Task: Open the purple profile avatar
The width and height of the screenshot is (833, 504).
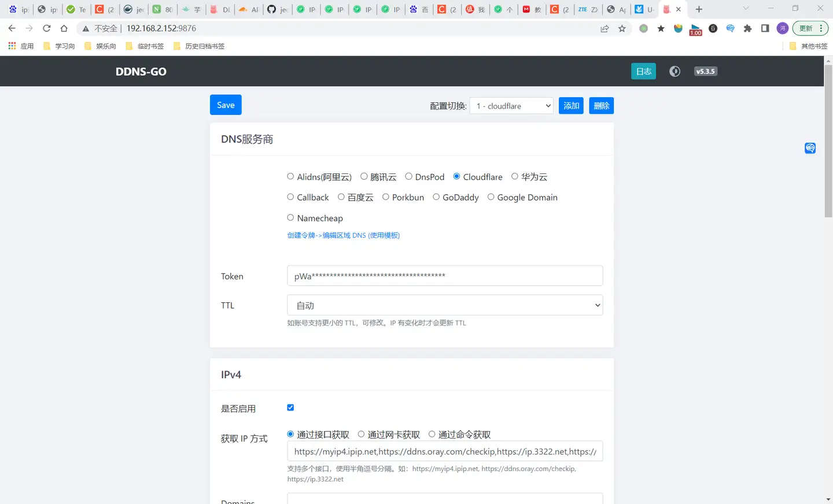Action: (782, 28)
